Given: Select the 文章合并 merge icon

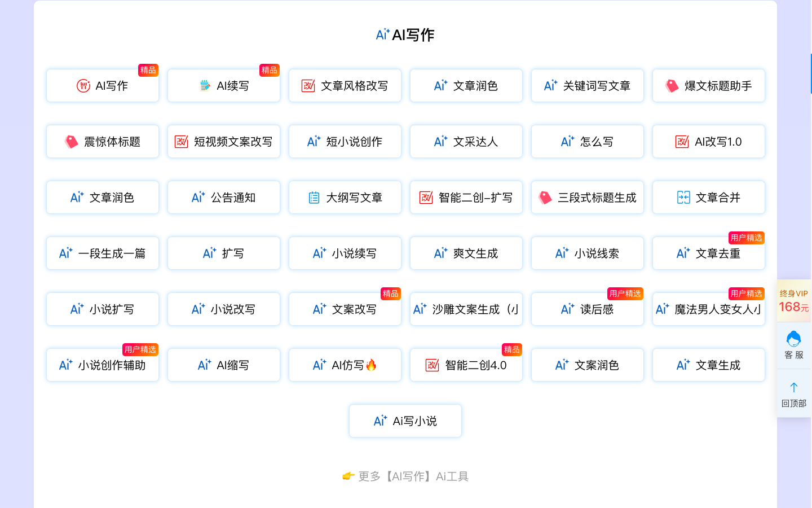Looking at the screenshot, I should 683,198.
